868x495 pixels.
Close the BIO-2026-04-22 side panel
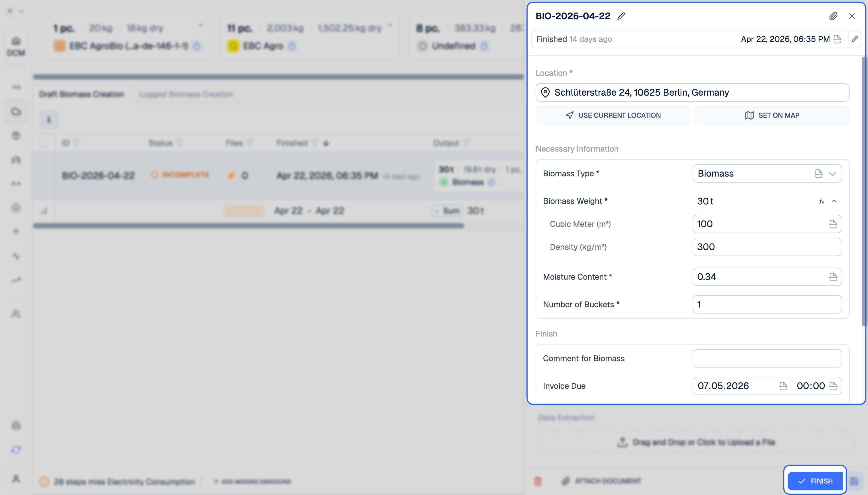(852, 16)
